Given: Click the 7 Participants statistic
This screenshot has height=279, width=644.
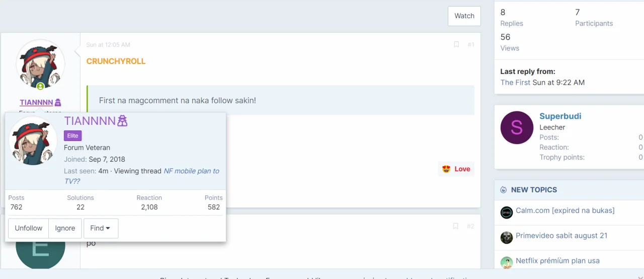Looking at the screenshot, I should tap(594, 18).
